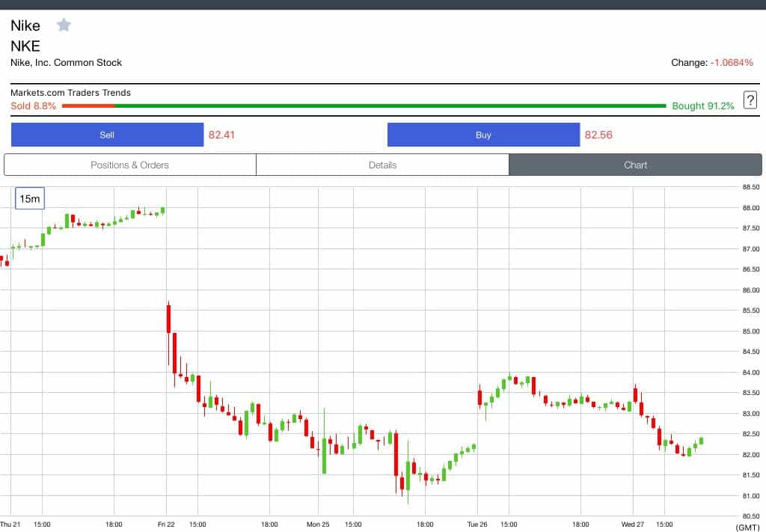Screen dimensions: 766x532
Task: Select the Chart tab
Action: point(635,165)
